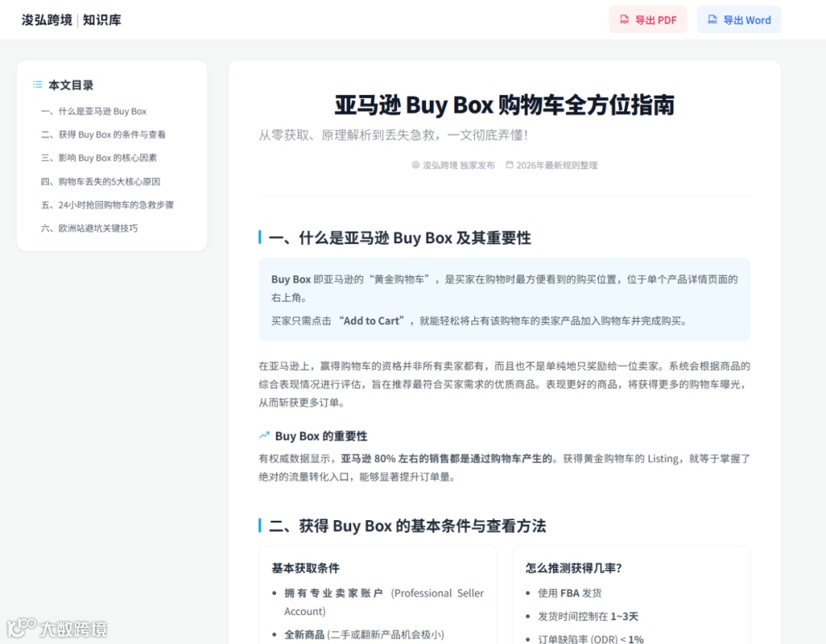Screen dimensions: 826x644
Task: Click list item 拥有专业卖家账户
Action: point(384,602)
